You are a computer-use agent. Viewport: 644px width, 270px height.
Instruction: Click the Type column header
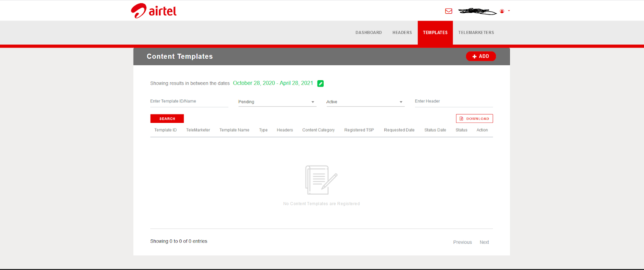263,130
